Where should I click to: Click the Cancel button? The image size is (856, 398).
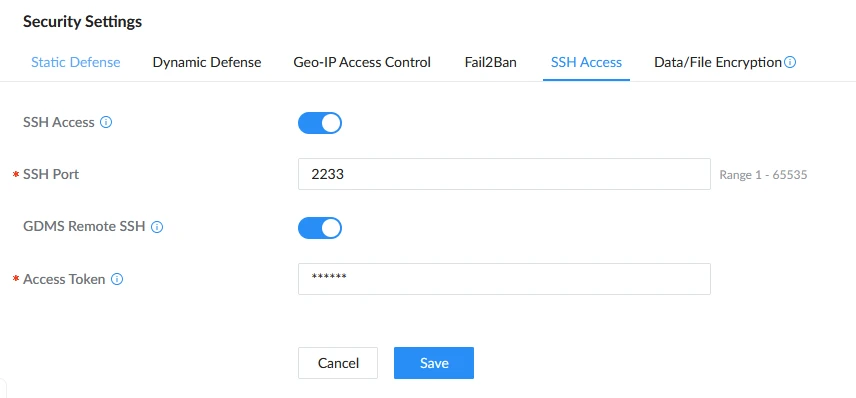point(338,363)
